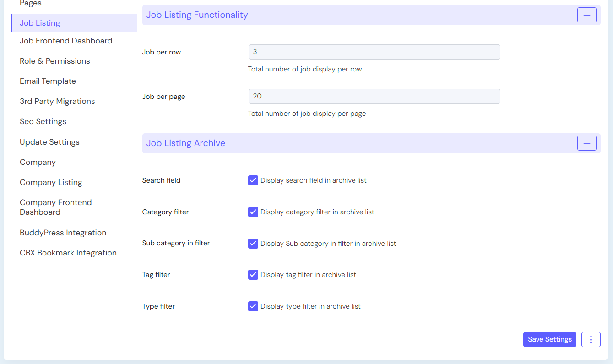The height and width of the screenshot is (364, 613).
Task: Open CBX Bookmark Integration settings
Action: [68, 253]
